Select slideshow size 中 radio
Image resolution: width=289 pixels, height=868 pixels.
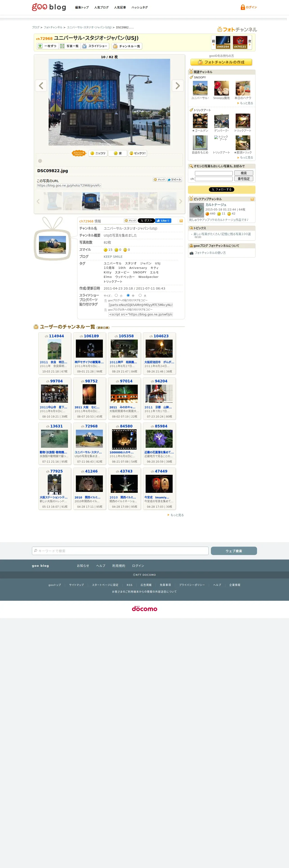128,295
